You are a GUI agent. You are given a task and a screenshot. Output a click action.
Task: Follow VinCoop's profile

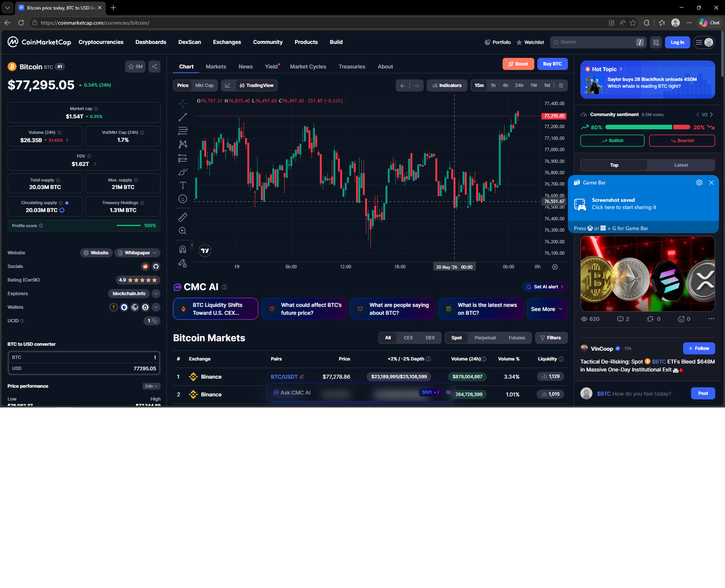(699, 348)
